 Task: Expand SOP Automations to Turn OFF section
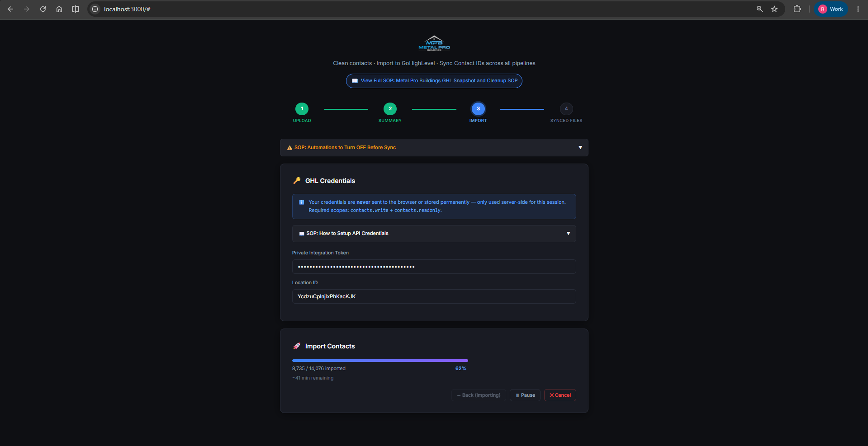click(x=434, y=148)
